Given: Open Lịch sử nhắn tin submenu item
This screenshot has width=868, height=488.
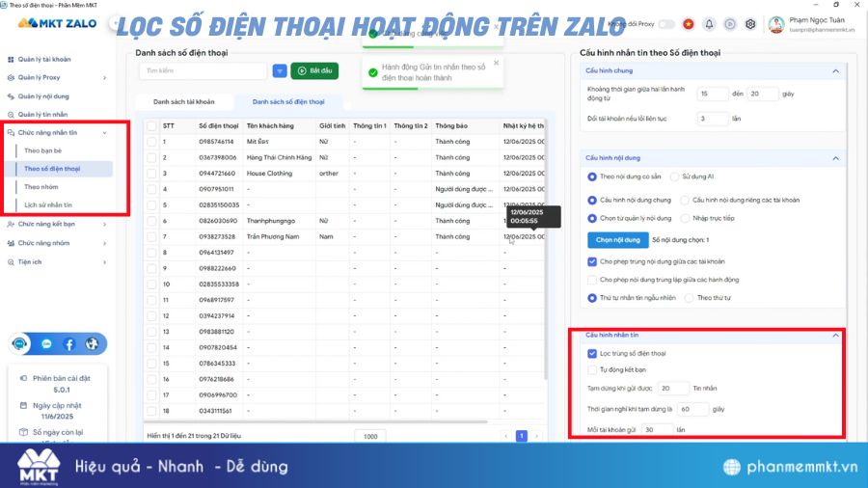Looking at the screenshot, I should [48, 205].
